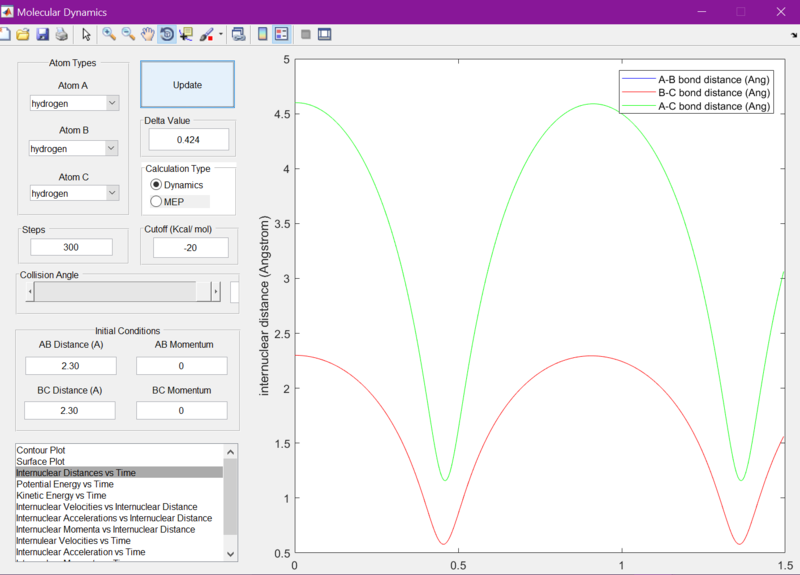The width and height of the screenshot is (800, 575).
Task: Select the Zoom In magnifier tool
Action: 109,34
